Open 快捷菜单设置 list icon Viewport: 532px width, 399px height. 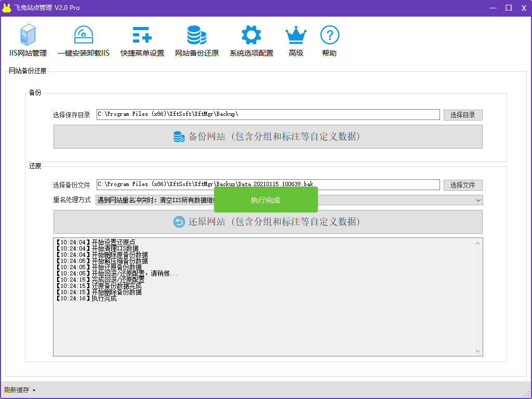pos(142,35)
